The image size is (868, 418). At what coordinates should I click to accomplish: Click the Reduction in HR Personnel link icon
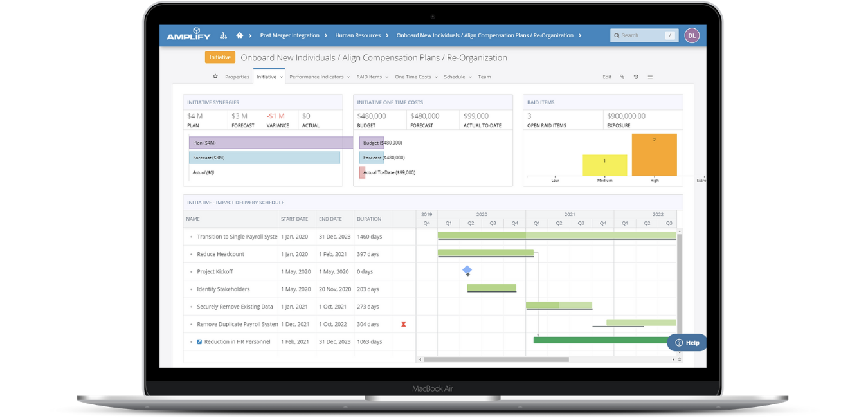[x=199, y=341]
